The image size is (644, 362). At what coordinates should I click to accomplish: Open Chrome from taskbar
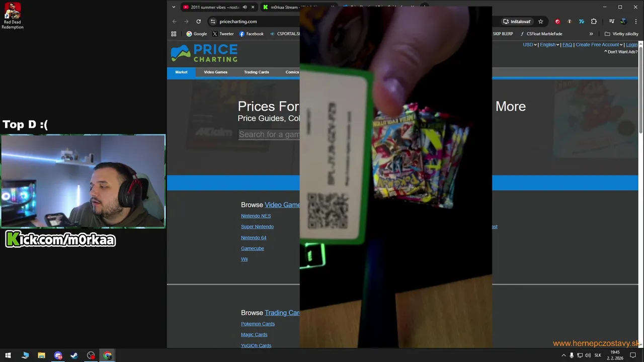[108, 355]
